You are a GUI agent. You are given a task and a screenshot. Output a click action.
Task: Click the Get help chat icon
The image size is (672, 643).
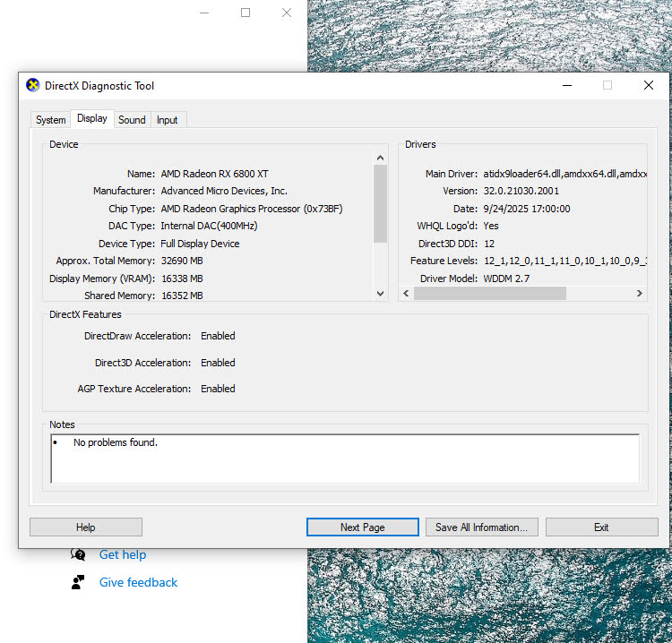coord(79,554)
